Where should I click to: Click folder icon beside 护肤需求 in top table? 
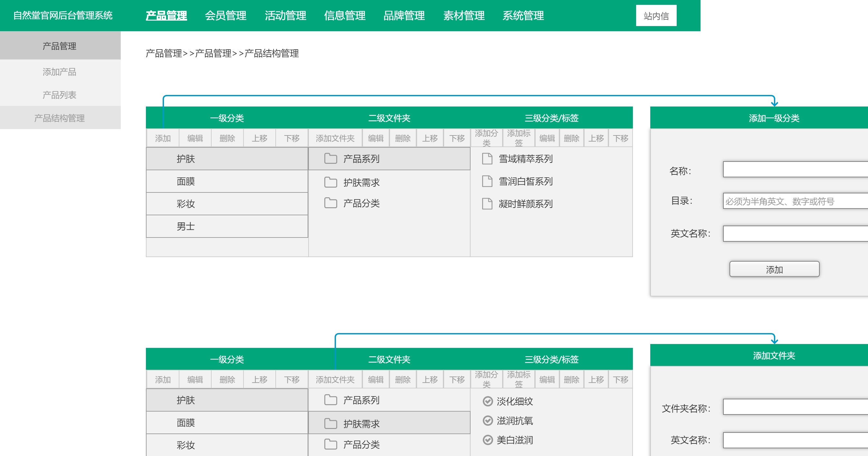[330, 182]
